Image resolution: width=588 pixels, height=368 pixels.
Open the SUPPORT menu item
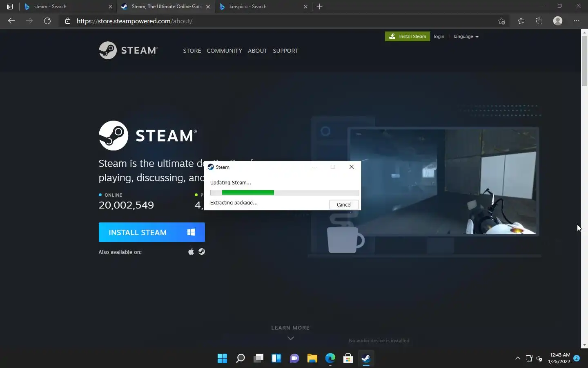click(x=285, y=51)
